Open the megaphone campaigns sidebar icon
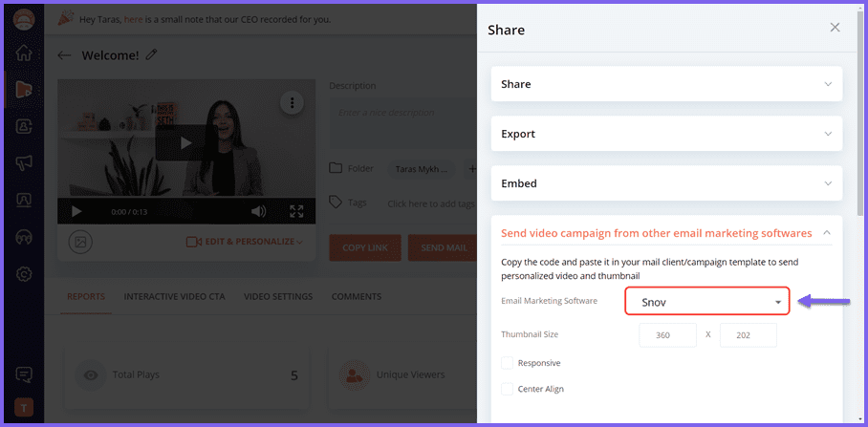The width and height of the screenshot is (868, 427). click(24, 163)
